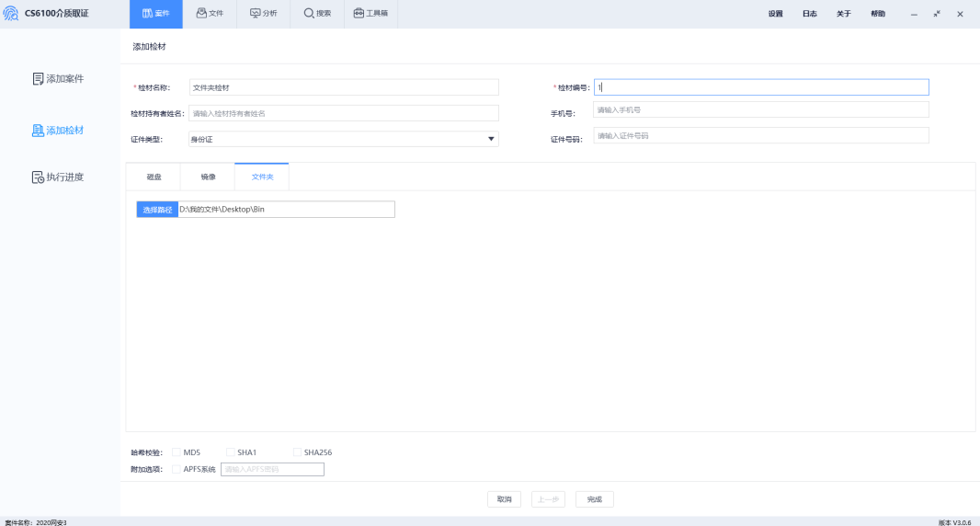Click the CS6100 fingerprint logo
This screenshot has height=526, width=980.
tap(11, 14)
